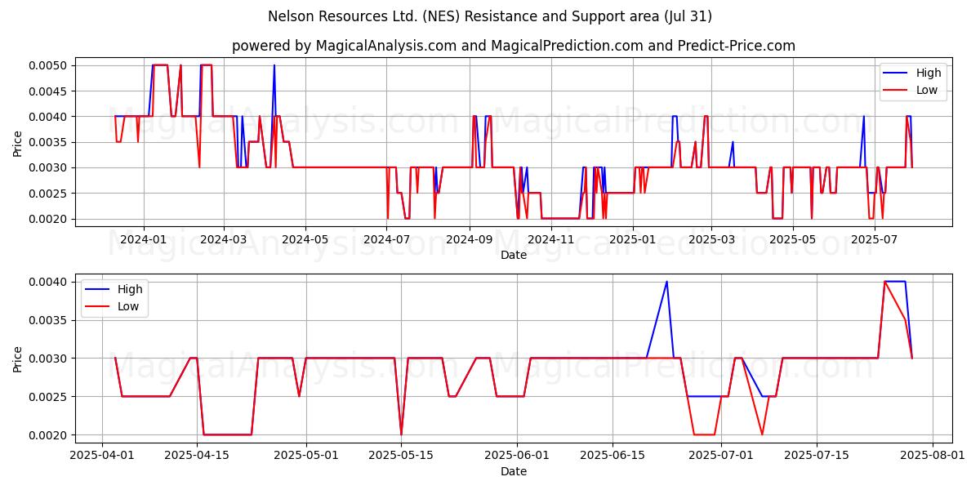Image resolution: width=980 pixels, height=490 pixels.
Task: Click 'Low' in the bottom chart legend
Action: tap(128, 306)
